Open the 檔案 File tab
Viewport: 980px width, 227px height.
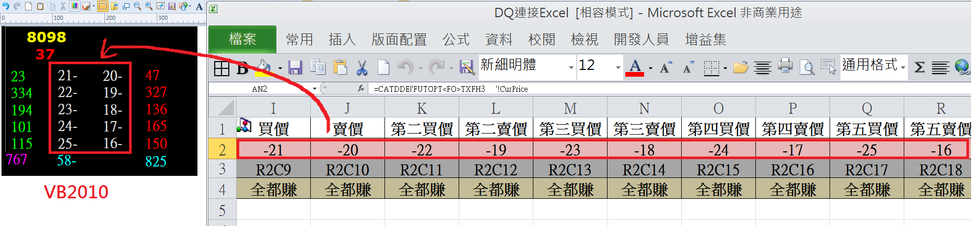[242, 39]
